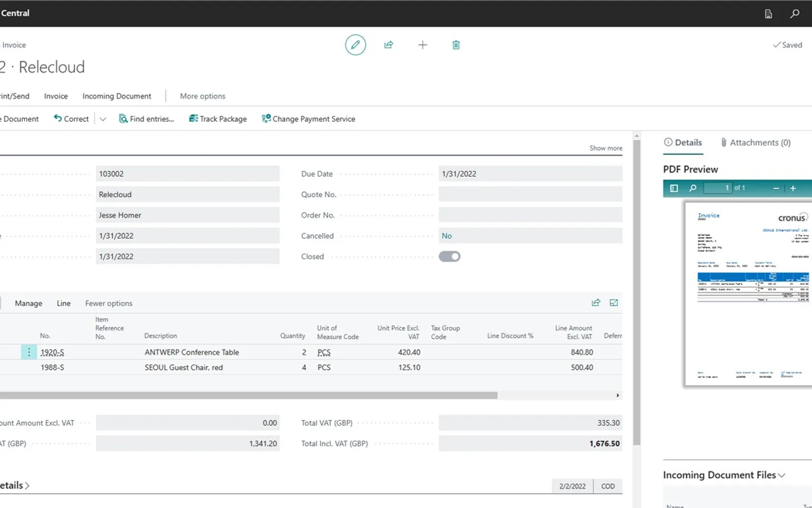The height and width of the screenshot is (508, 812).
Task: Open the Manage menu in lines
Action: click(x=28, y=303)
